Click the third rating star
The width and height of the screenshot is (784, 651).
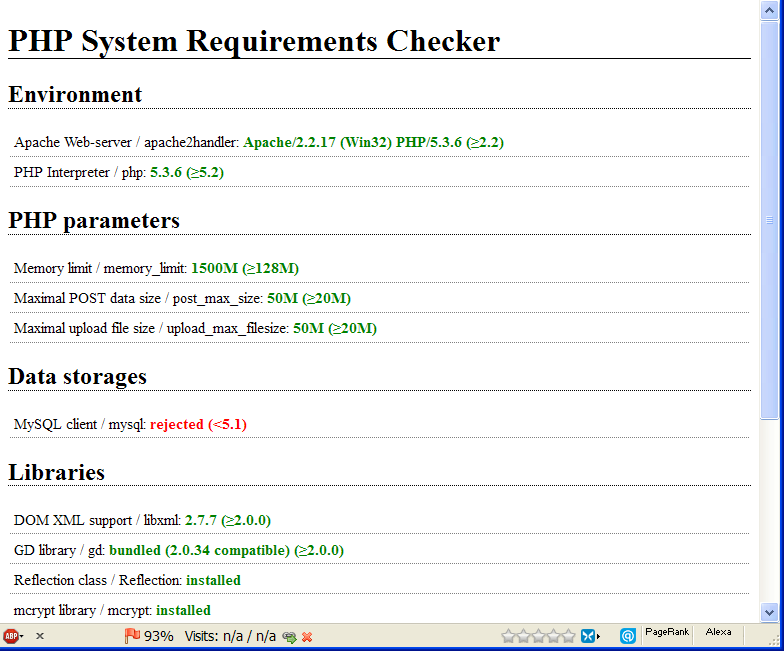(x=538, y=636)
